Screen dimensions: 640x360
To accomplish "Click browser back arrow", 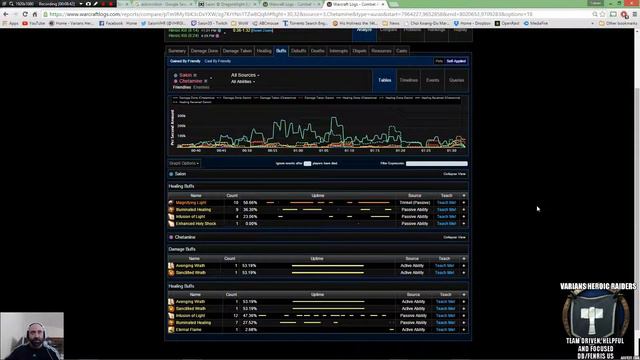I will (x=6, y=14).
